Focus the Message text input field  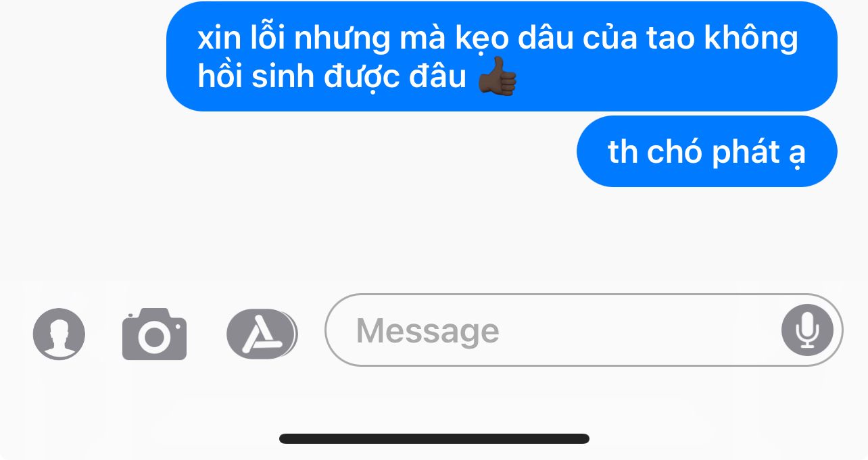click(584, 330)
